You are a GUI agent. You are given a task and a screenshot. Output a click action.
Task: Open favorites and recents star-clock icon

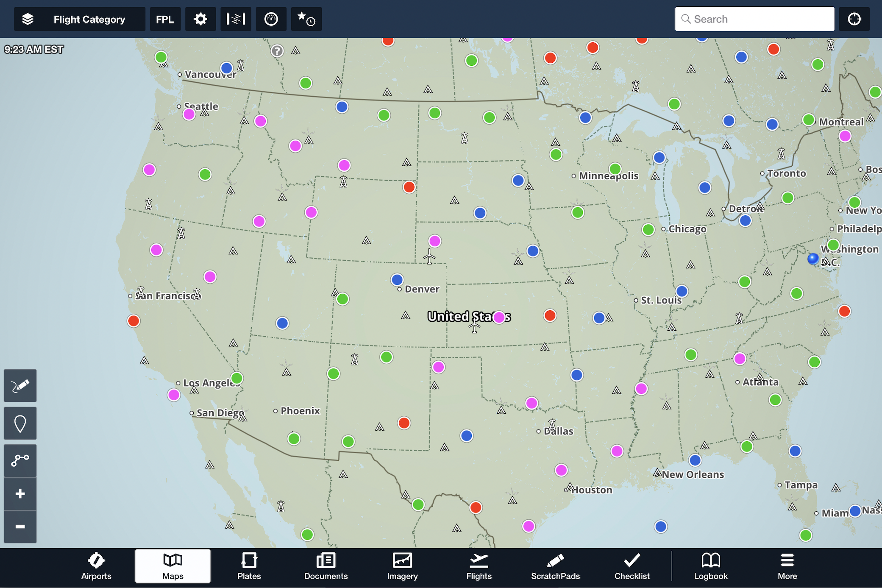click(306, 19)
